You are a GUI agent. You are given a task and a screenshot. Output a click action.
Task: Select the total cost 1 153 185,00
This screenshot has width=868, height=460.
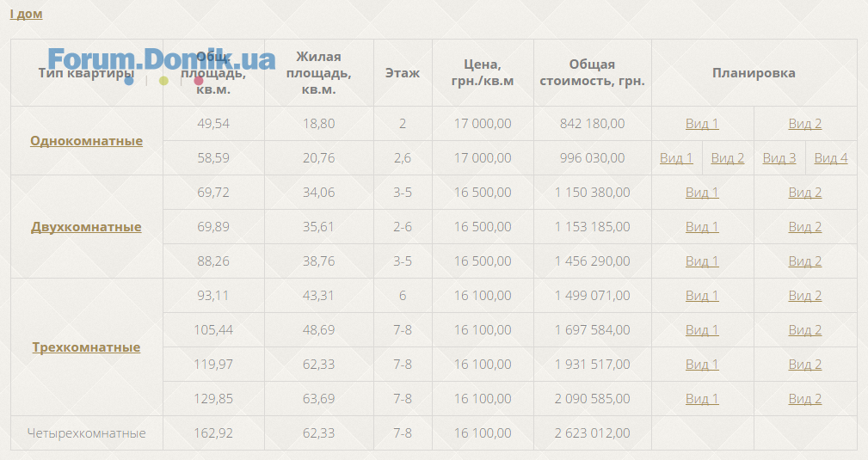[x=593, y=226]
